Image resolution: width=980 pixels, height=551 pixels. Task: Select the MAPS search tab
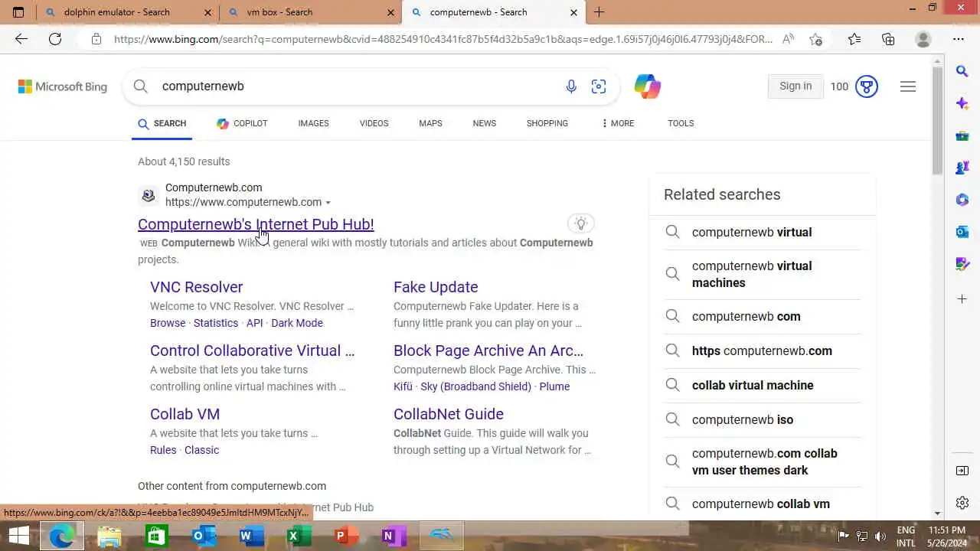coord(430,123)
